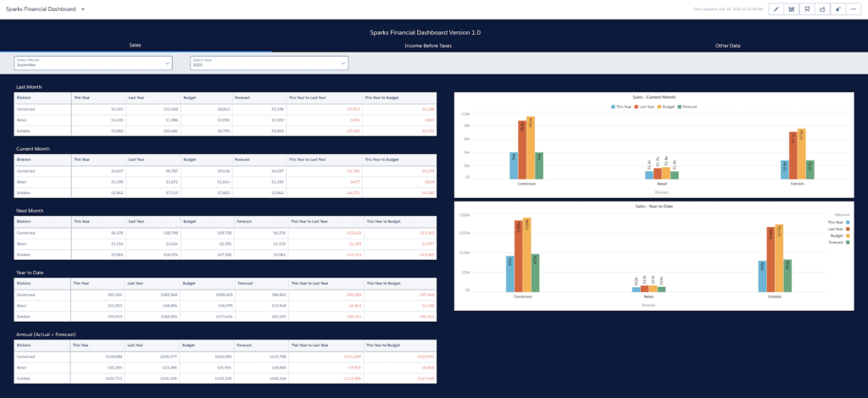This screenshot has height=398, width=868.
Task: Select Retail row in Next Month table
Action: [x=225, y=244]
